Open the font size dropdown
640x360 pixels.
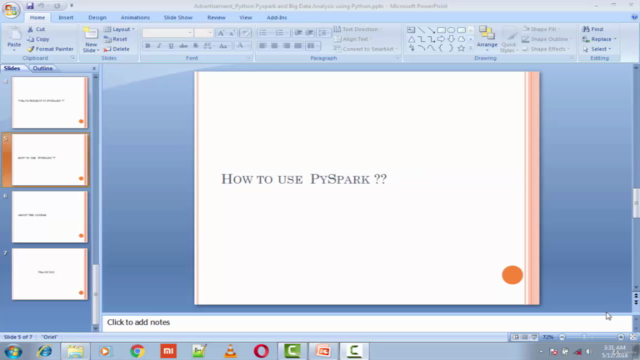point(210,33)
